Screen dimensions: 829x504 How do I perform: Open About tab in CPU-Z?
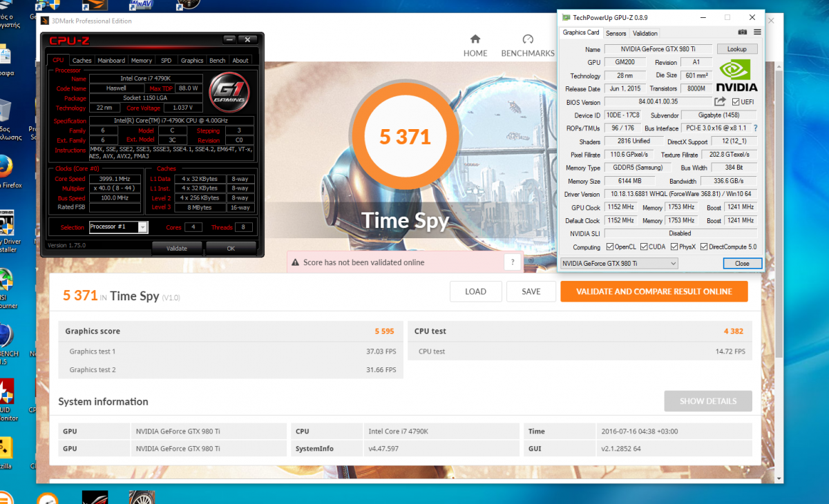240,61
